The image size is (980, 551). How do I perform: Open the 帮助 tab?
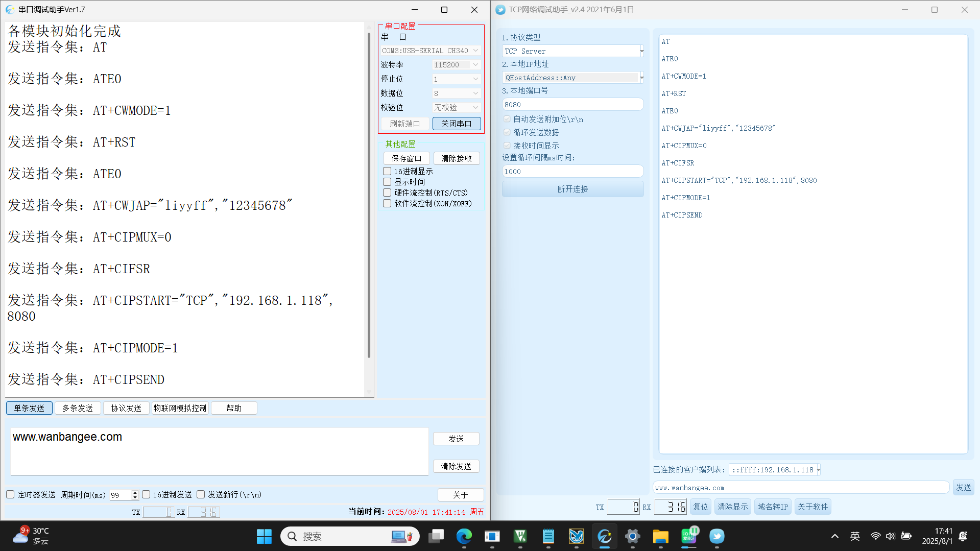[234, 408]
